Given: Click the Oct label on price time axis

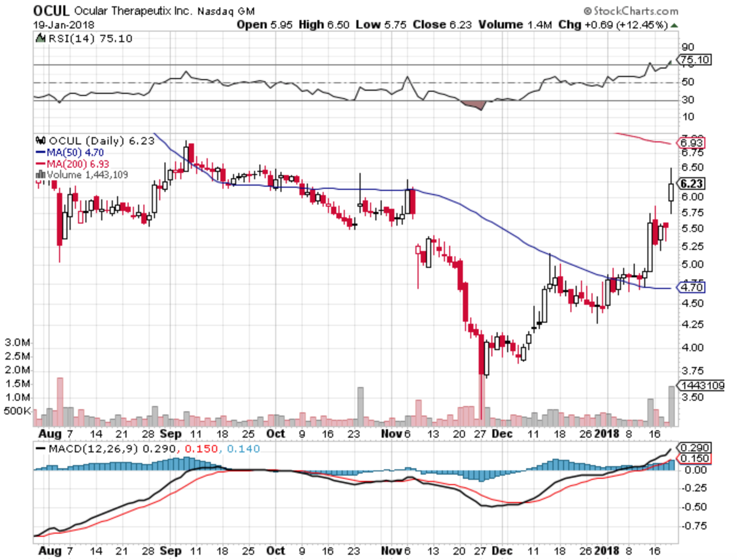Looking at the screenshot, I should coord(275,433).
